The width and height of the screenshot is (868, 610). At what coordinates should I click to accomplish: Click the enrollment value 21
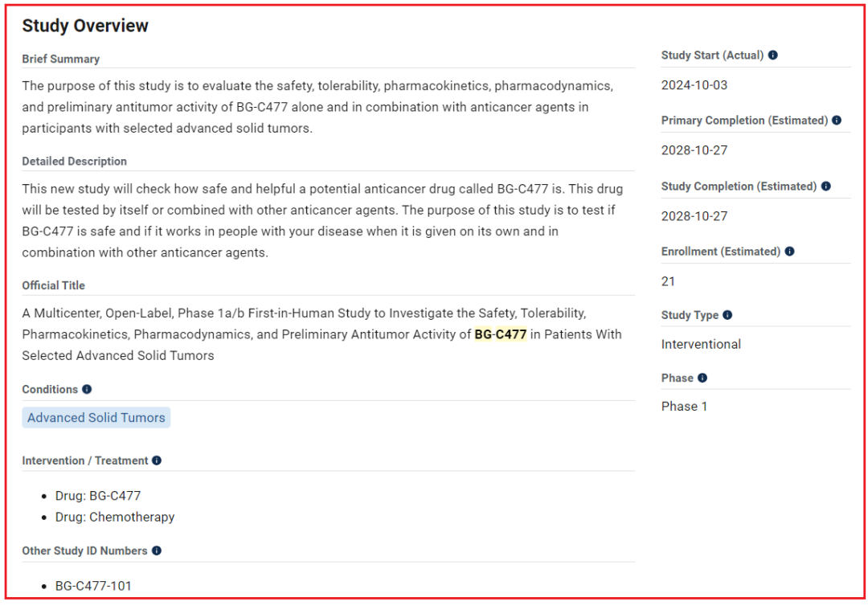669,281
